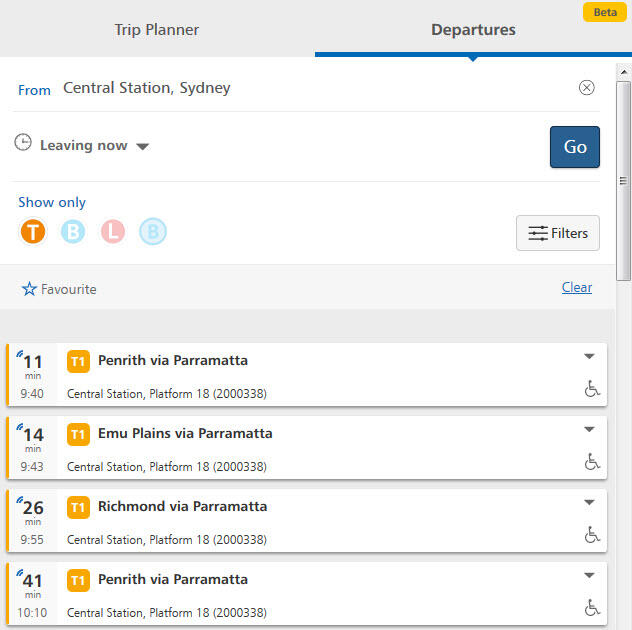
Task: Switch to the Trip Planner tab
Action: 157,29
